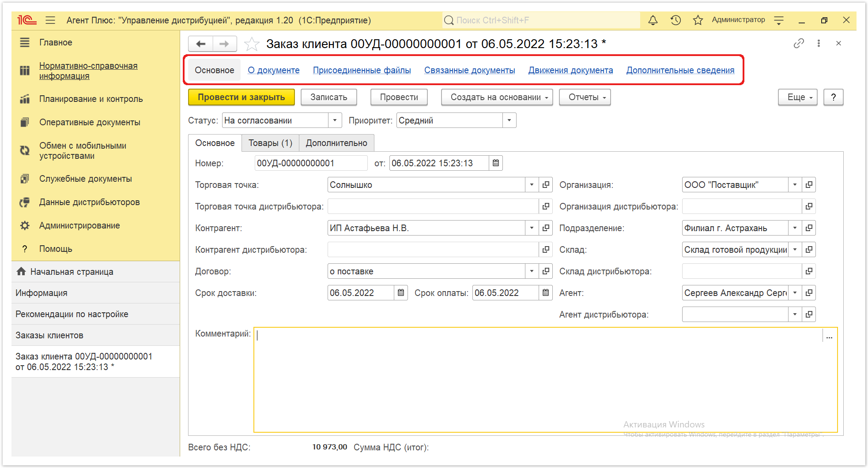868x468 pixels.
Task: Click Провести и закрыть button
Action: (x=241, y=97)
